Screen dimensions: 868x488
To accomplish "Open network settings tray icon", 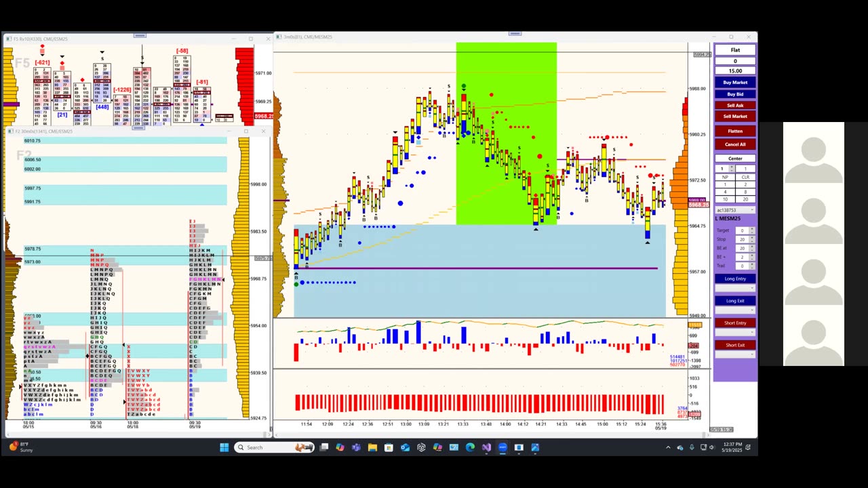I will (x=703, y=447).
